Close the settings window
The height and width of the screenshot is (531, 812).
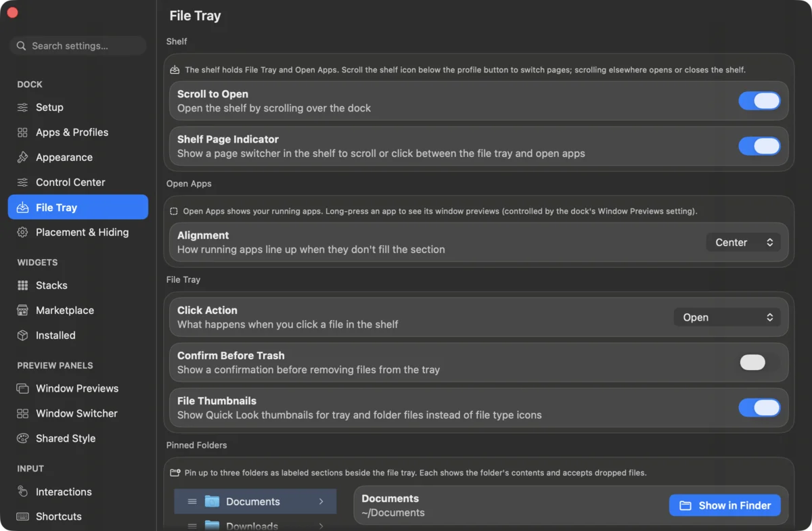(12, 13)
